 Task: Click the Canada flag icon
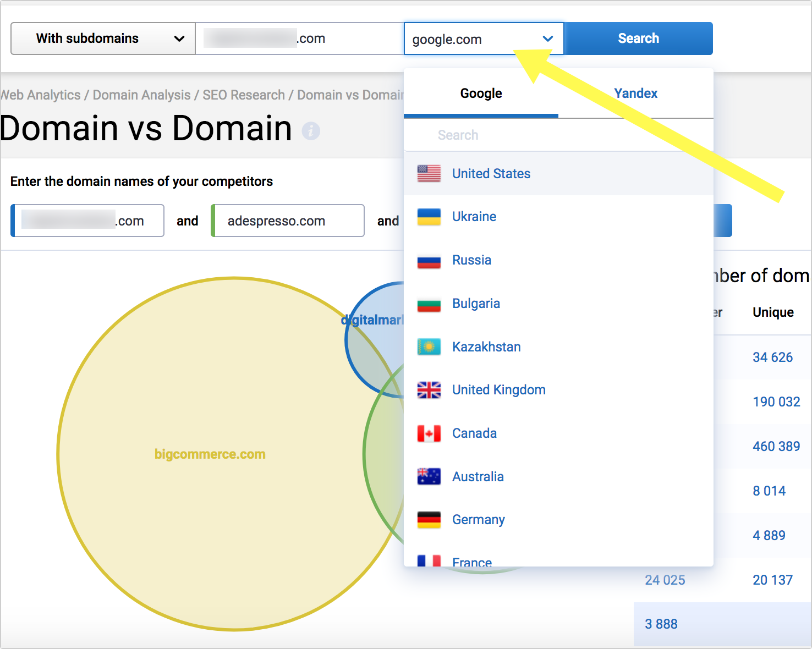[x=429, y=433]
